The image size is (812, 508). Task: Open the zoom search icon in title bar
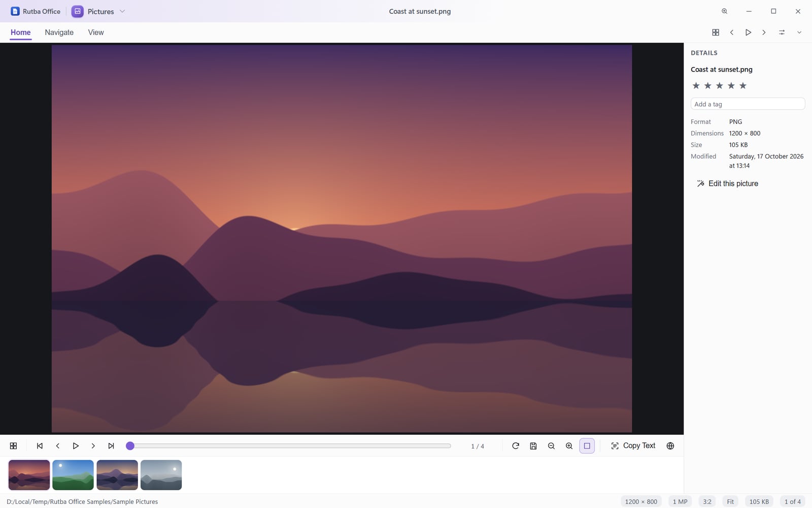(724, 11)
